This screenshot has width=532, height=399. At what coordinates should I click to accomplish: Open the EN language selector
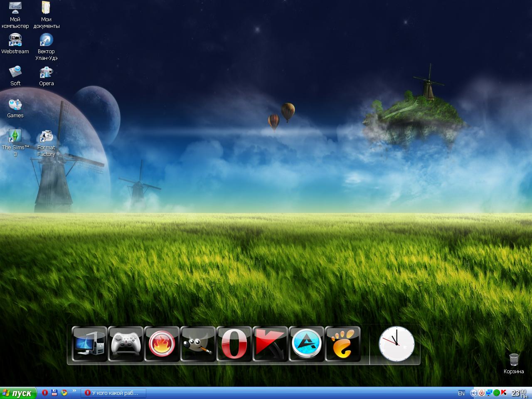pyautogui.click(x=461, y=393)
